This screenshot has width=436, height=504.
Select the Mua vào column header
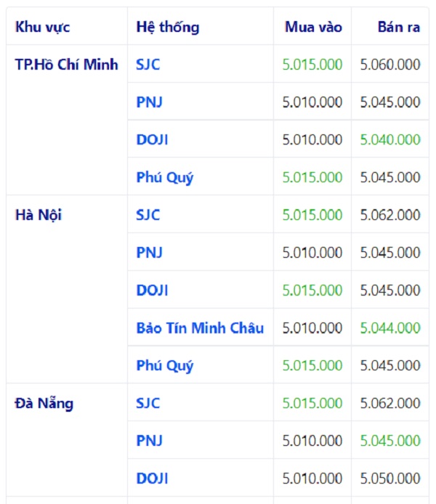point(313,28)
